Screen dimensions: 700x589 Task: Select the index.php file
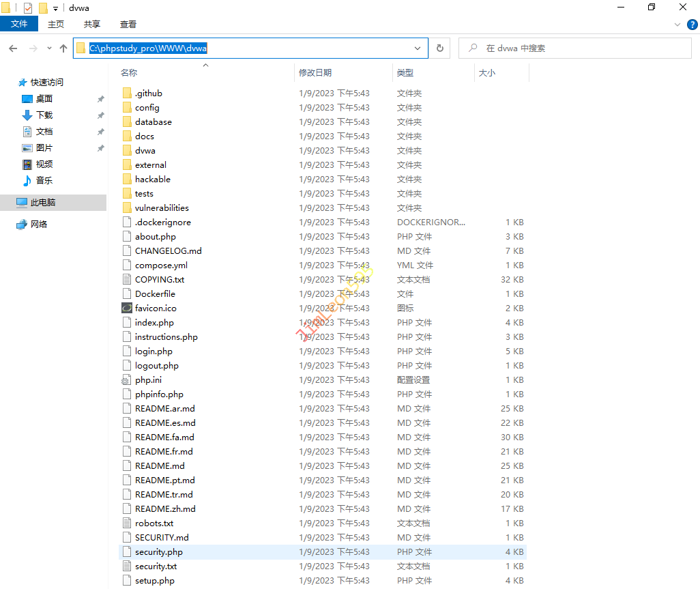[154, 322]
